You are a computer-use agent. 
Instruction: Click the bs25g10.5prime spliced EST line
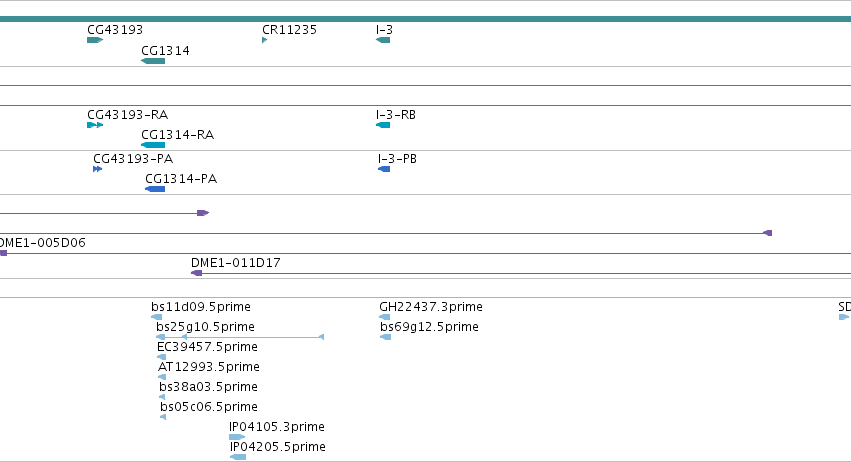[240, 337]
